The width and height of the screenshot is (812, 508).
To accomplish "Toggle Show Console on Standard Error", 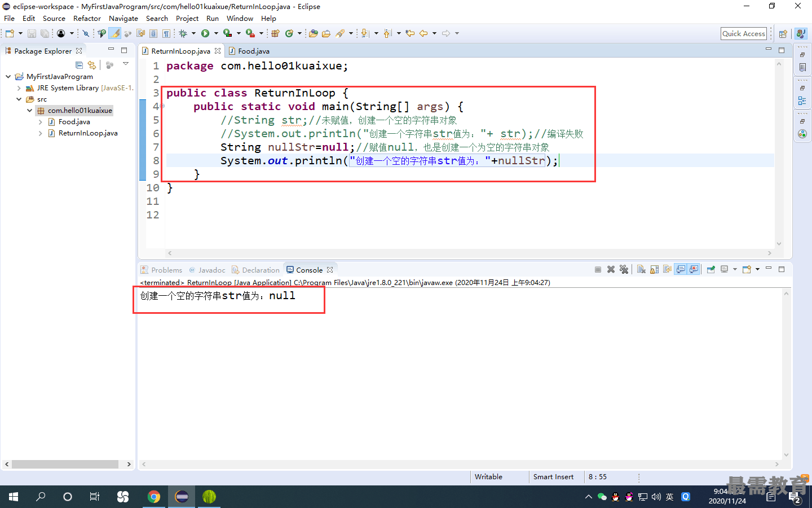I will [x=694, y=269].
